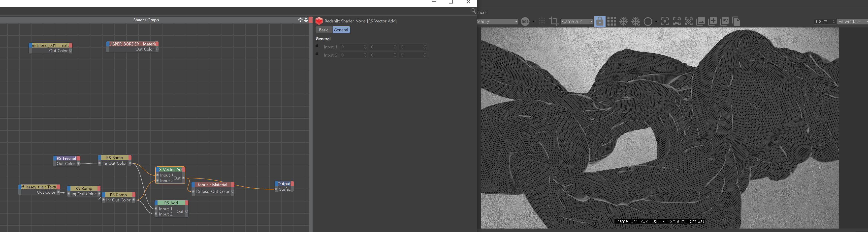Screen dimensions: 868x232
Task: Switch to the Basic tab
Action: pos(323,30)
